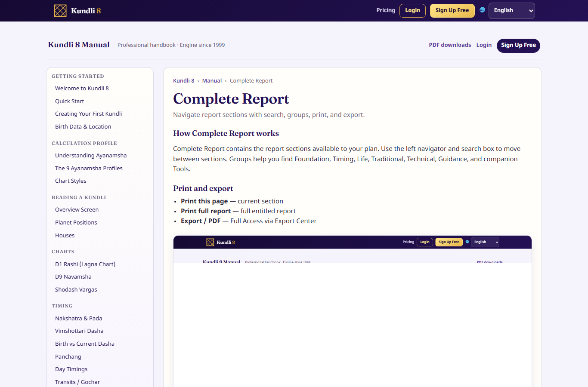Go to Kundli 8 breadcrumb link
The image size is (588, 387).
point(183,81)
